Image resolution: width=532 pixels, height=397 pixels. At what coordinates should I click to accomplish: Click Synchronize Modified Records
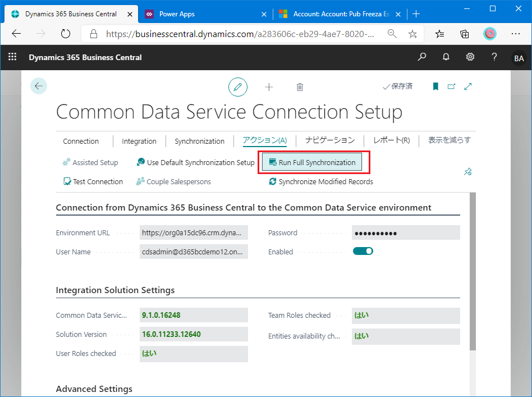(x=321, y=182)
